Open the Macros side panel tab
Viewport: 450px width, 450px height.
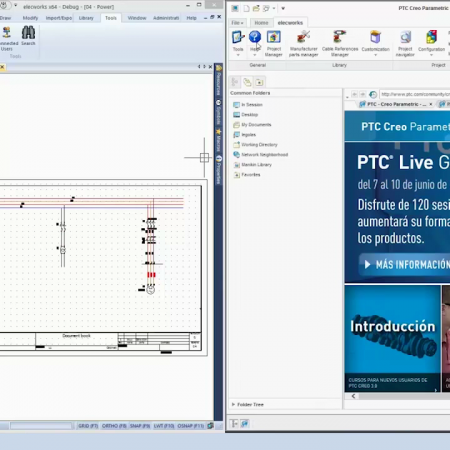(219, 140)
